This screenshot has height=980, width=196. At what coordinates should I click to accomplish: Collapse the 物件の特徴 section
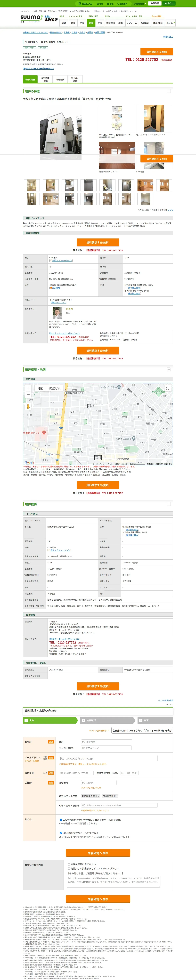tap(169, 91)
